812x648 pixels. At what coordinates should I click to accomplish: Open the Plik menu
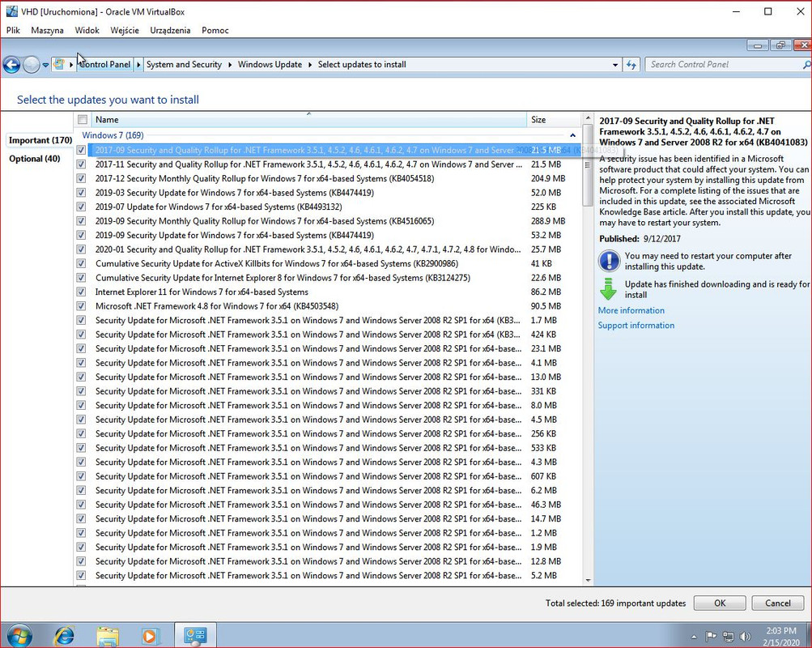[x=13, y=30]
